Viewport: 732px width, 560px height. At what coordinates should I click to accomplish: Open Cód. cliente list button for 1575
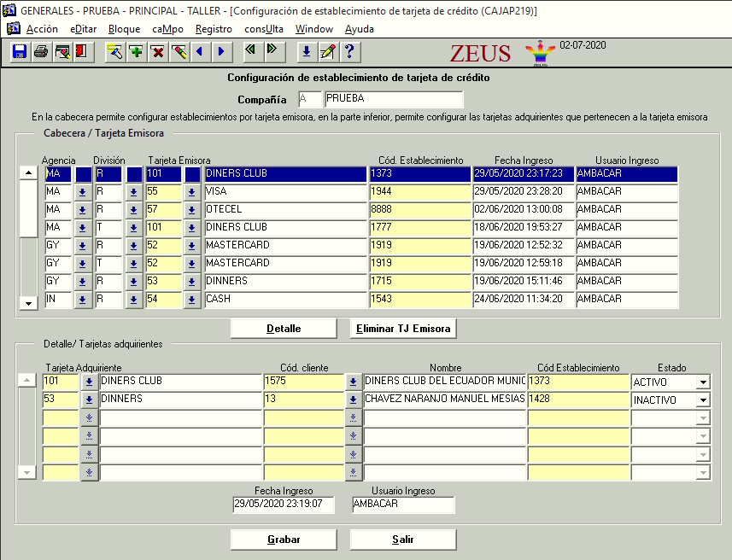point(353,382)
